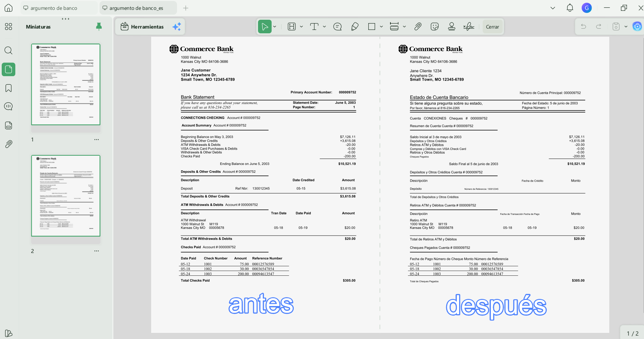Add a comment note bubble
This screenshot has width=644, height=339.
[x=337, y=27]
